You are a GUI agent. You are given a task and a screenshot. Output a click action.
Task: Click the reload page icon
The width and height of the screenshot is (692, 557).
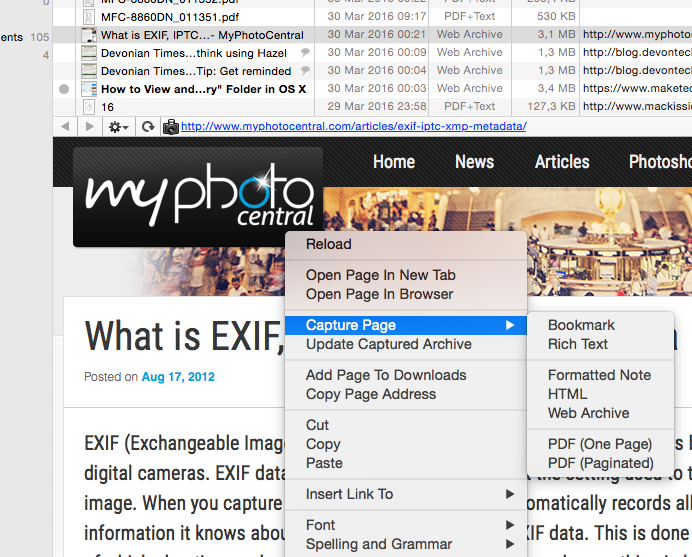point(148,127)
